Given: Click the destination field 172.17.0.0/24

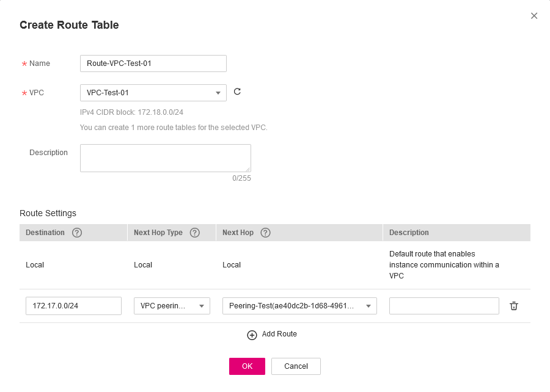Looking at the screenshot, I should coord(73,306).
